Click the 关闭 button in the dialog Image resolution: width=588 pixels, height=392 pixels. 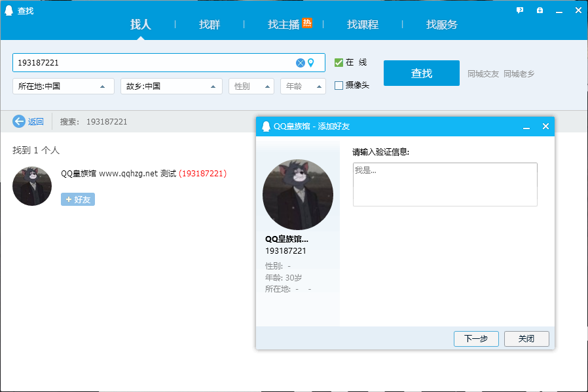coord(526,339)
